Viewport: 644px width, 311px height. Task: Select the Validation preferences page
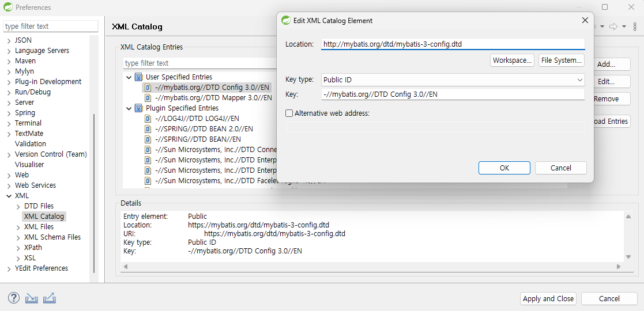pos(31,144)
